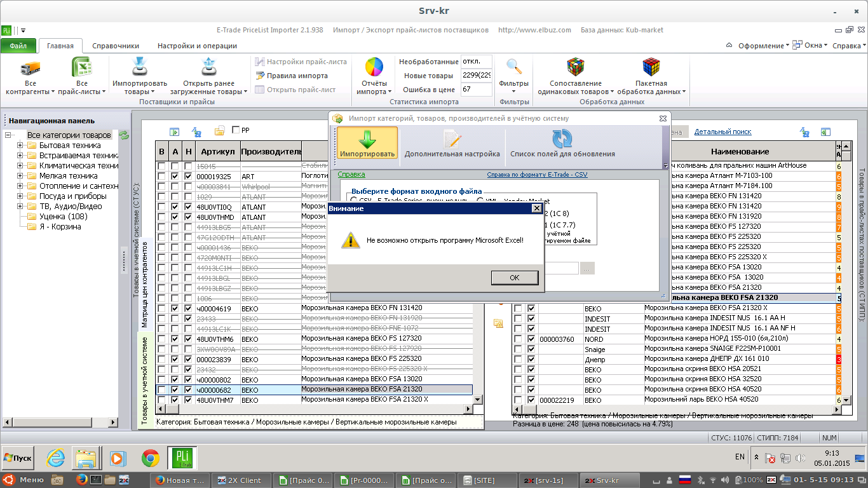
Task: Toggle column A checkbox for article 000019325
Action: [174, 176]
